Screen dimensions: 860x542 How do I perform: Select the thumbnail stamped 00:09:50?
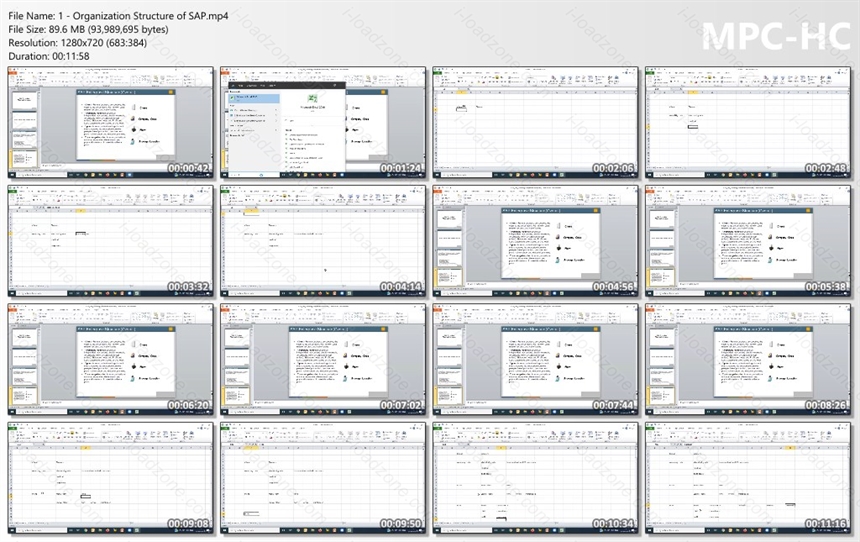click(x=323, y=478)
